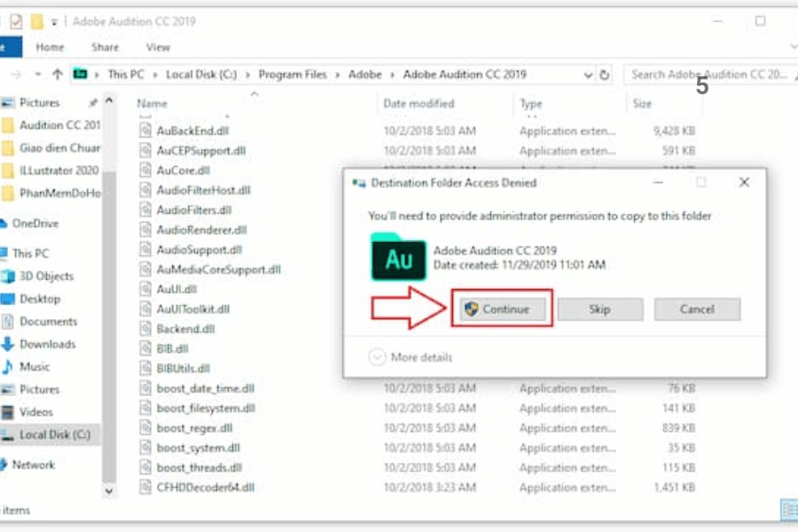Select the Music folder in sidebar

35,366
